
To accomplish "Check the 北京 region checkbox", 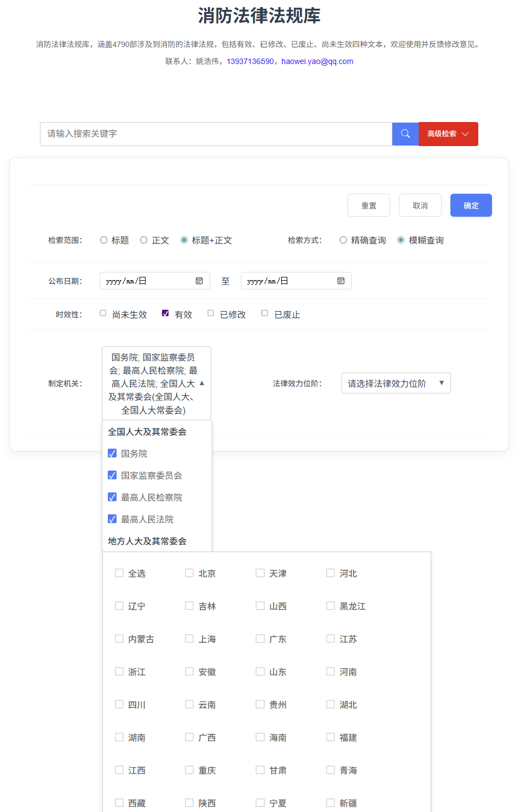I will pyautogui.click(x=189, y=573).
